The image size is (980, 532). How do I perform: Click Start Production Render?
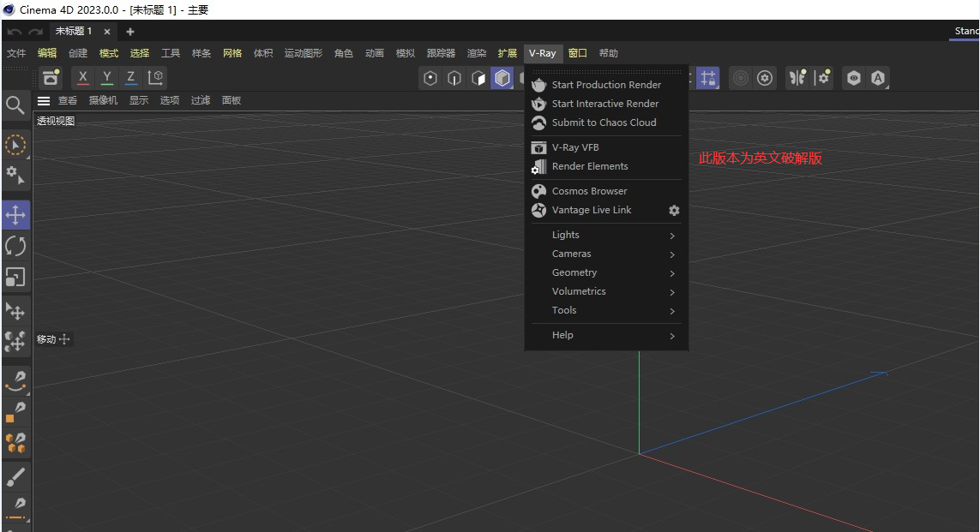click(605, 85)
